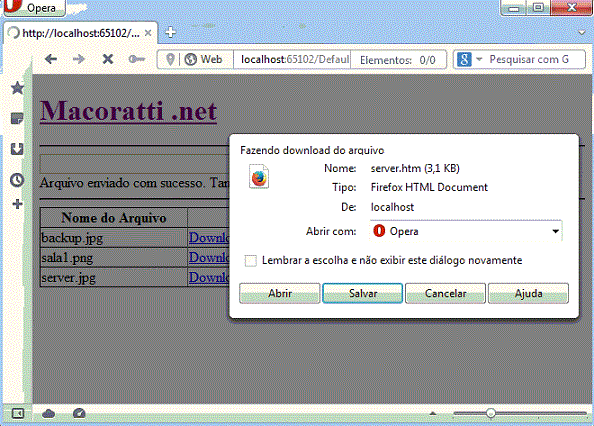
Task: Click the Web globe badge
Action: pyautogui.click(x=203, y=59)
